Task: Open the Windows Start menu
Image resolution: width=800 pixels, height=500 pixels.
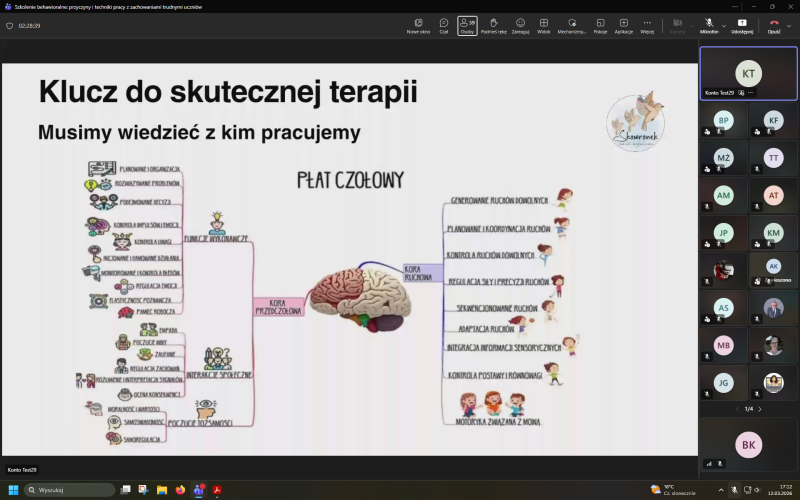Action: [14, 490]
